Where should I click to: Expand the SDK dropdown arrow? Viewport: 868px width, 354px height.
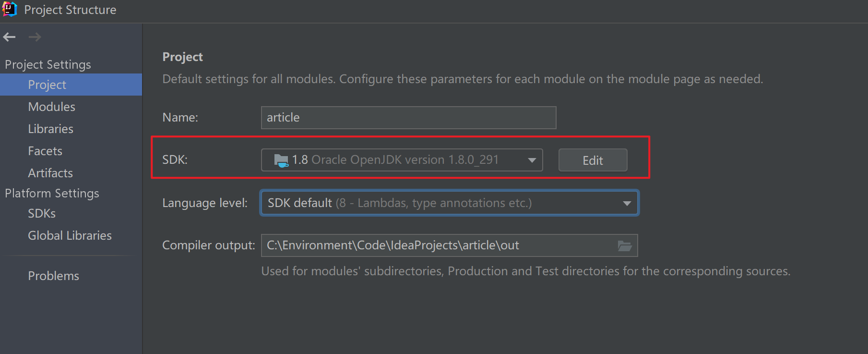click(532, 160)
